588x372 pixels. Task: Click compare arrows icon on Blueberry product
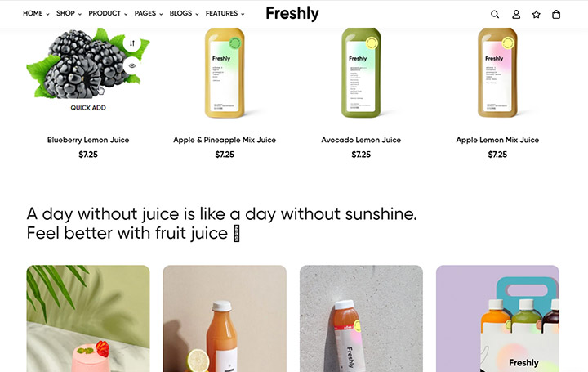(132, 43)
